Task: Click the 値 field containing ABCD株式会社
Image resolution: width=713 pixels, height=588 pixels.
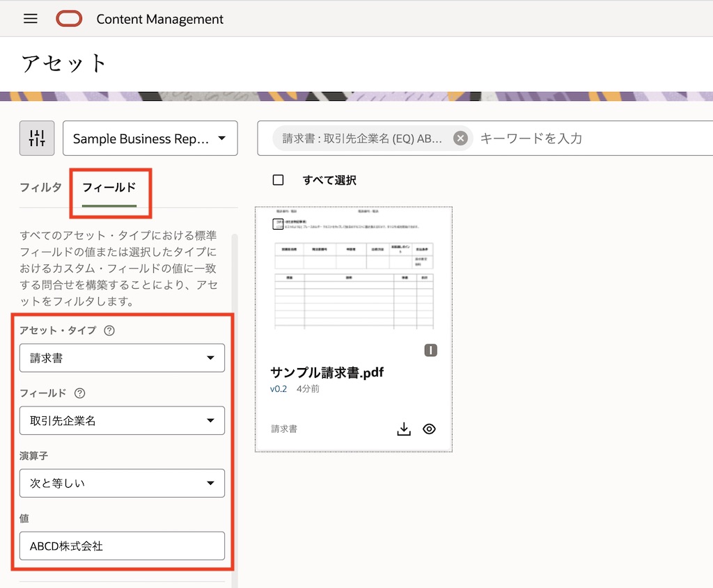Action: 122,546
